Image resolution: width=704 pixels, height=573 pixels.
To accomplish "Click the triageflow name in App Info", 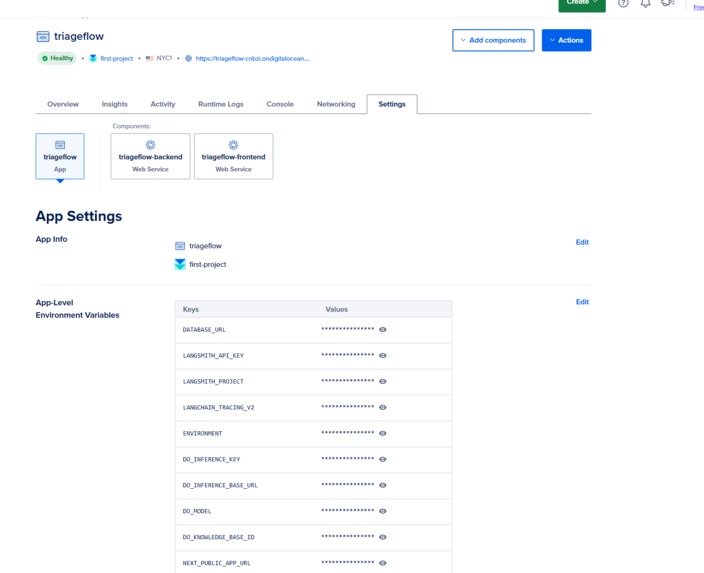I will click(205, 246).
